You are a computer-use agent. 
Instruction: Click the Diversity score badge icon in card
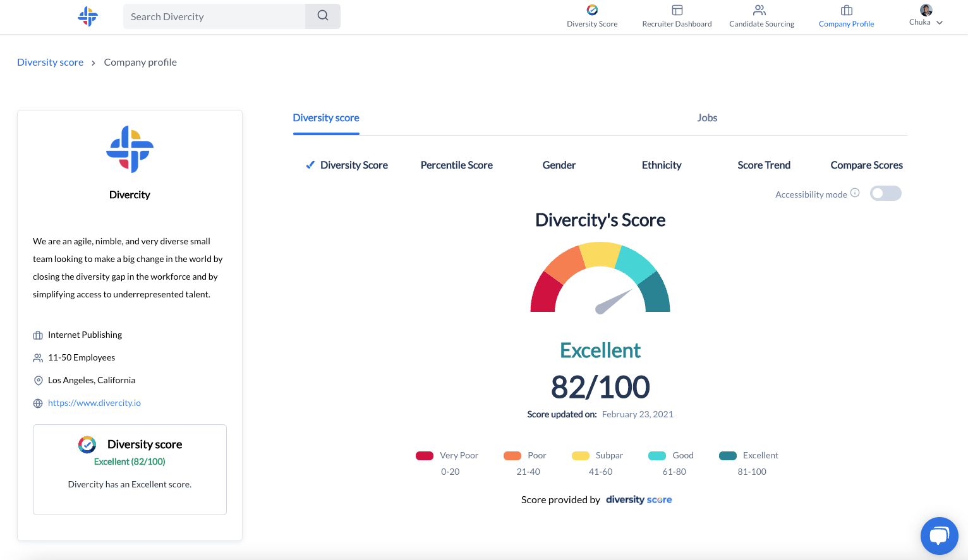tap(87, 444)
